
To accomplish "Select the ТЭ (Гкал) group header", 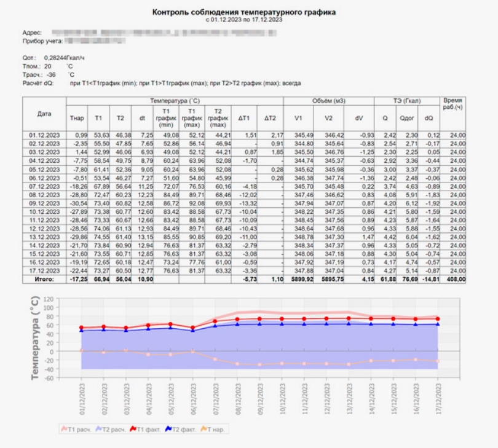I will [406, 100].
